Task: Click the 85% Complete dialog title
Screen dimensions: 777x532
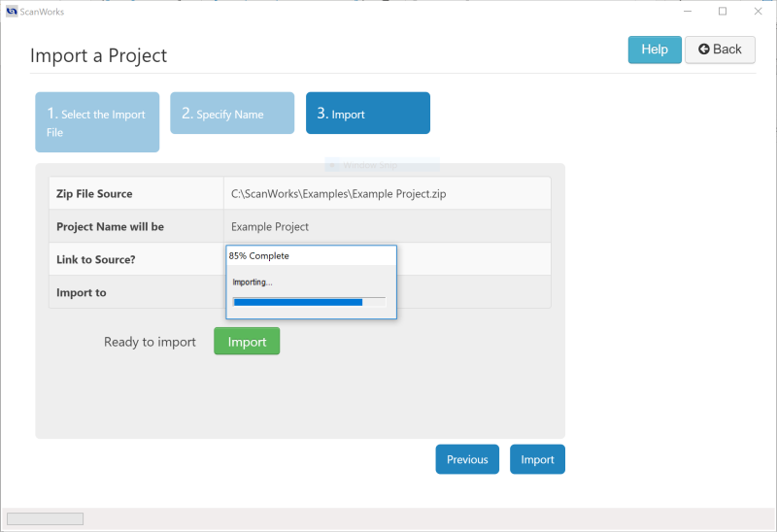Action: click(258, 256)
